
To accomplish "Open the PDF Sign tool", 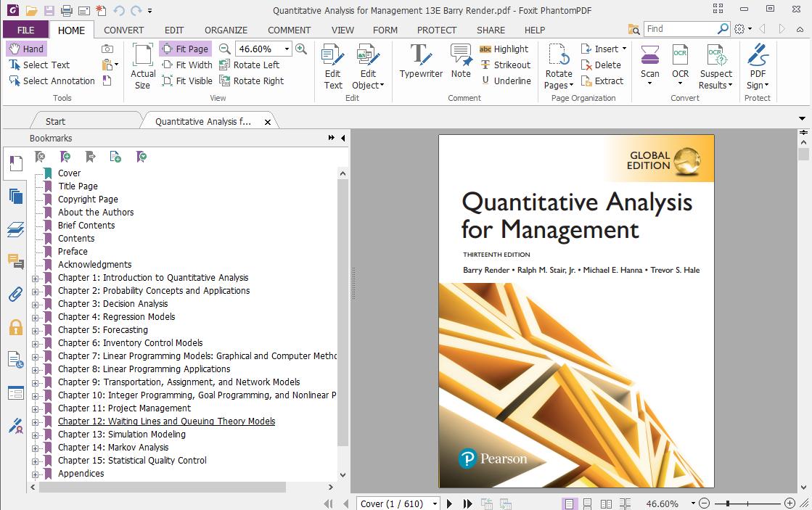I will (758, 66).
